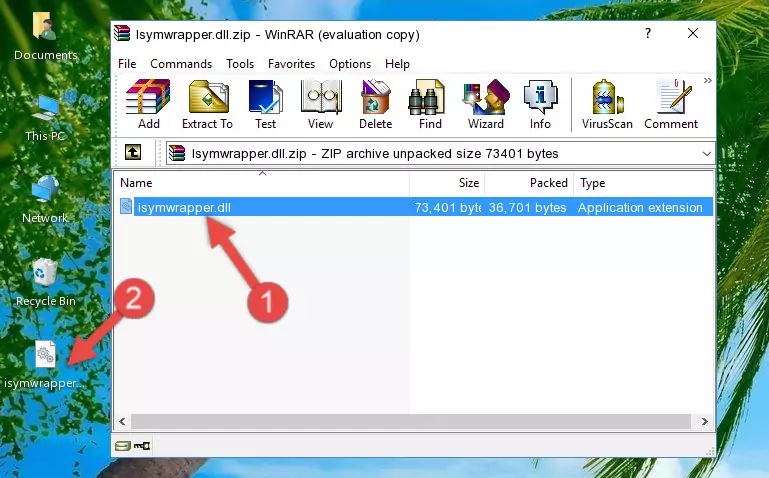Click the isymwrapper.dll file icon in list
The height and width of the screenshot is (478, 769).
(x=126, y=206)
